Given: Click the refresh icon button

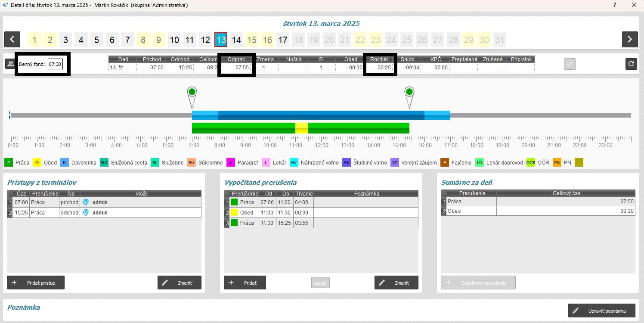Looking at the screenshot, I should pos(631,64).
